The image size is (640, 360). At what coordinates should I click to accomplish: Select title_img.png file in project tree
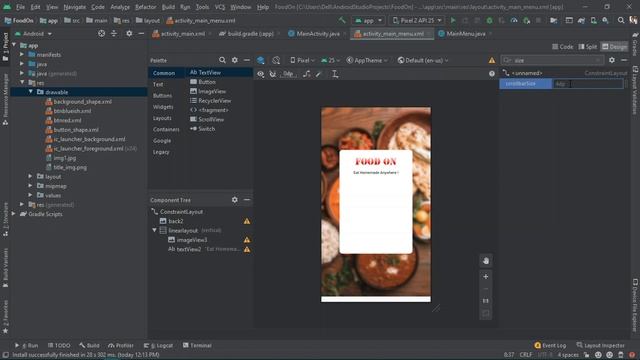tap(66, 167)
